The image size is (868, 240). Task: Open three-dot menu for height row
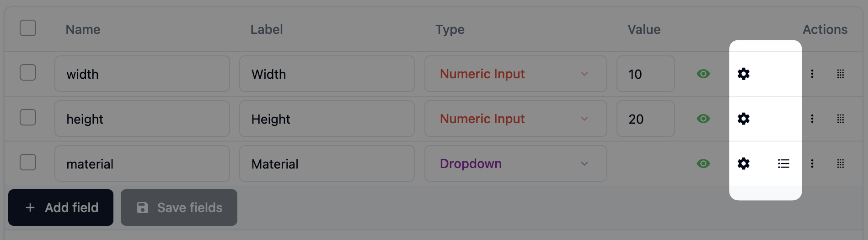click(812, 119)
